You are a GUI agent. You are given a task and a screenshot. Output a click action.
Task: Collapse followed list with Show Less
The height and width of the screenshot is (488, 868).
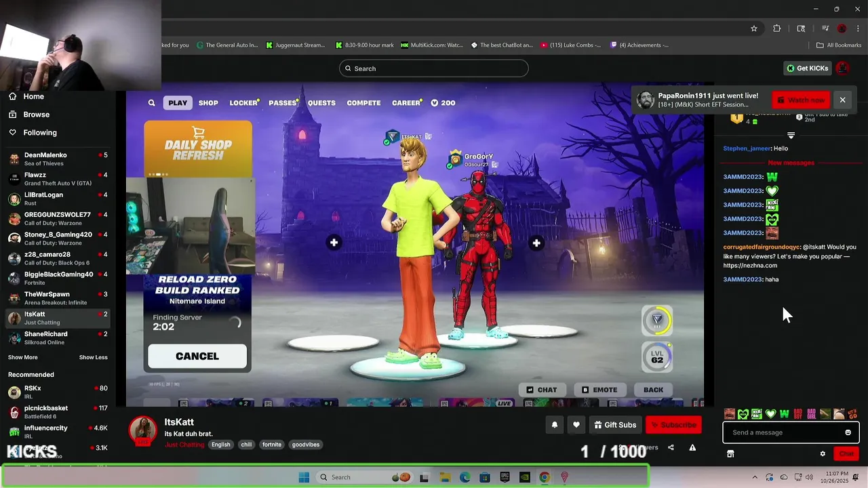[x=93, y=357]
